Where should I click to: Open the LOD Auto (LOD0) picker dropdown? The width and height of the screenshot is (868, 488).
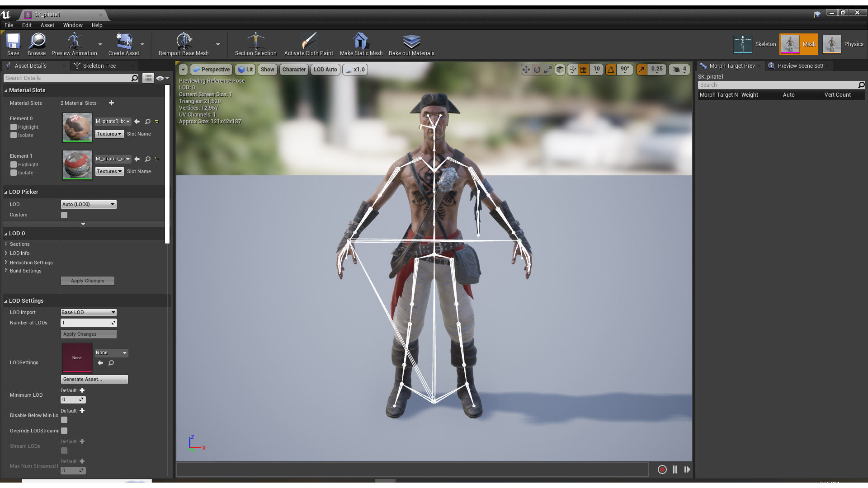pyautogui.click(x=89, y=204)
